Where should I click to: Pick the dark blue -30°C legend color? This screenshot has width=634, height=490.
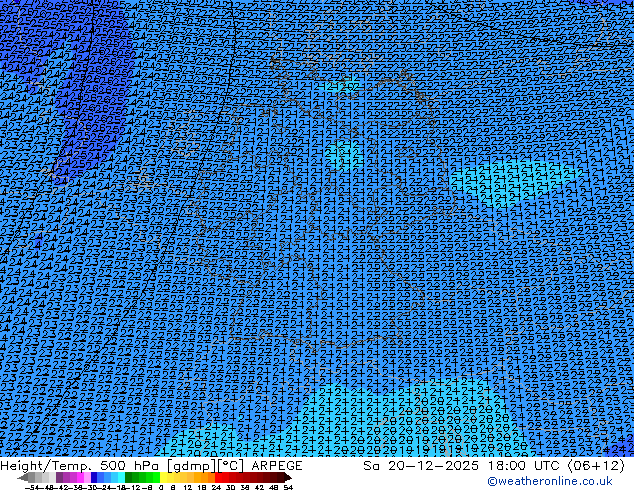point(94,477)
